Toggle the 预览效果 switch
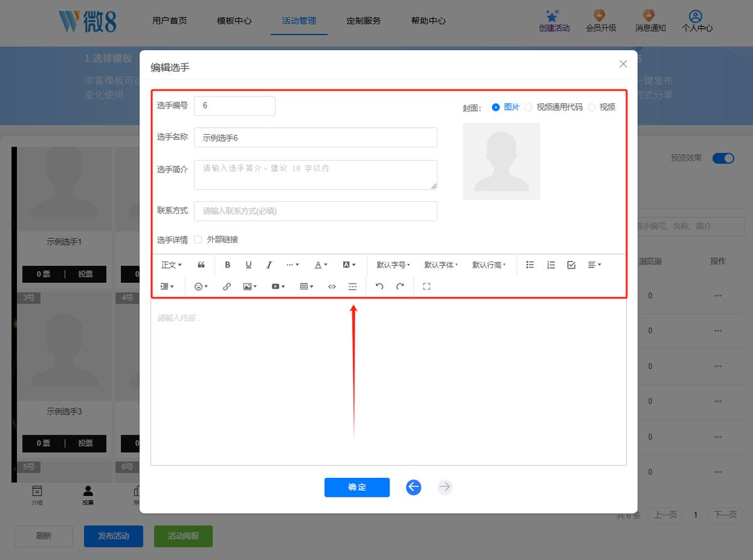 tap(723, 158)
